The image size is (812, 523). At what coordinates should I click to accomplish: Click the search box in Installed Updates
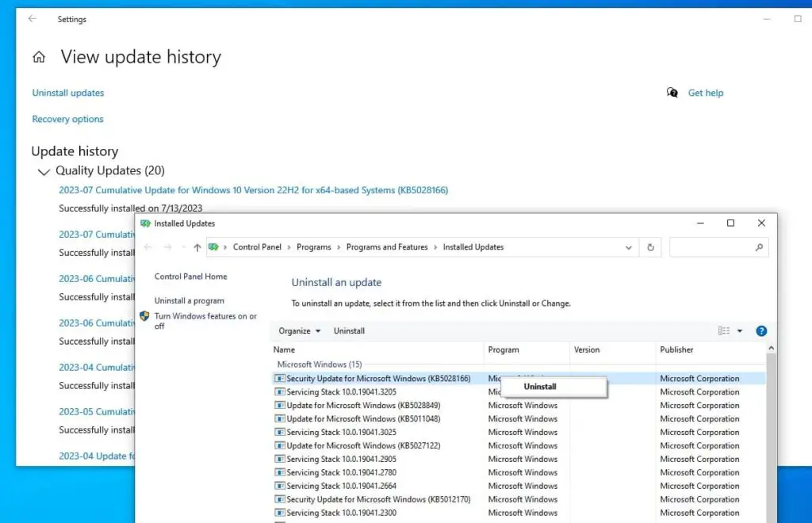[x=718, y=247]
